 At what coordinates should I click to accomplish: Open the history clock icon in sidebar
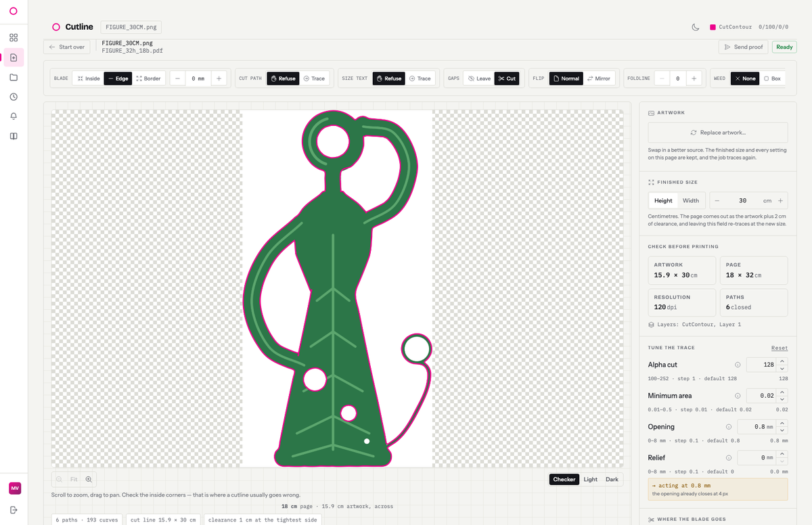coord(14,97)
